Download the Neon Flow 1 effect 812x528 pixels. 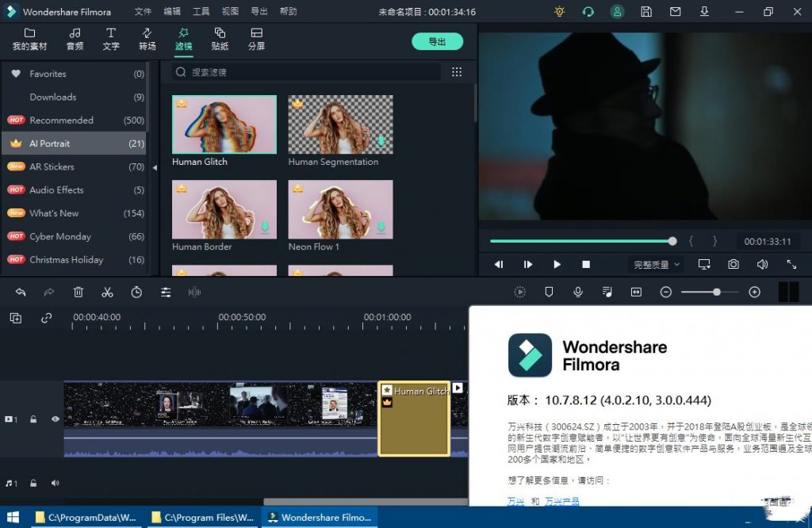coord(381,227)
